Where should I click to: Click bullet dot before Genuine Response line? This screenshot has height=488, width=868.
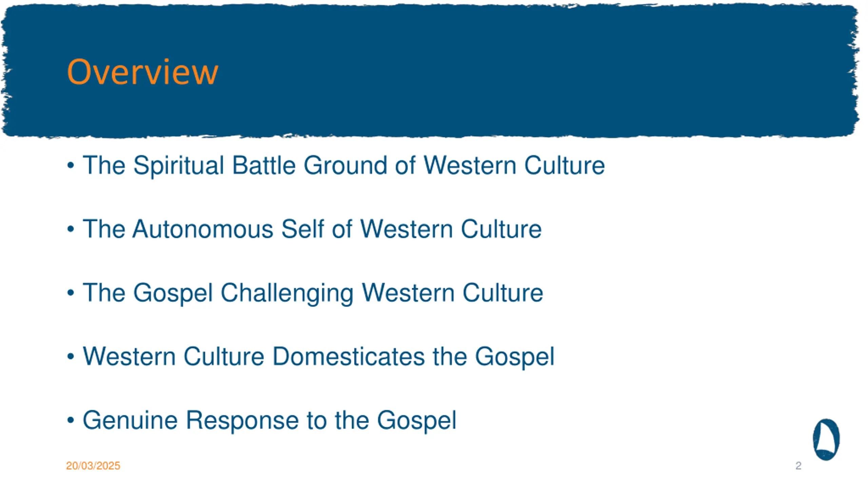click(x=71, y=420)
